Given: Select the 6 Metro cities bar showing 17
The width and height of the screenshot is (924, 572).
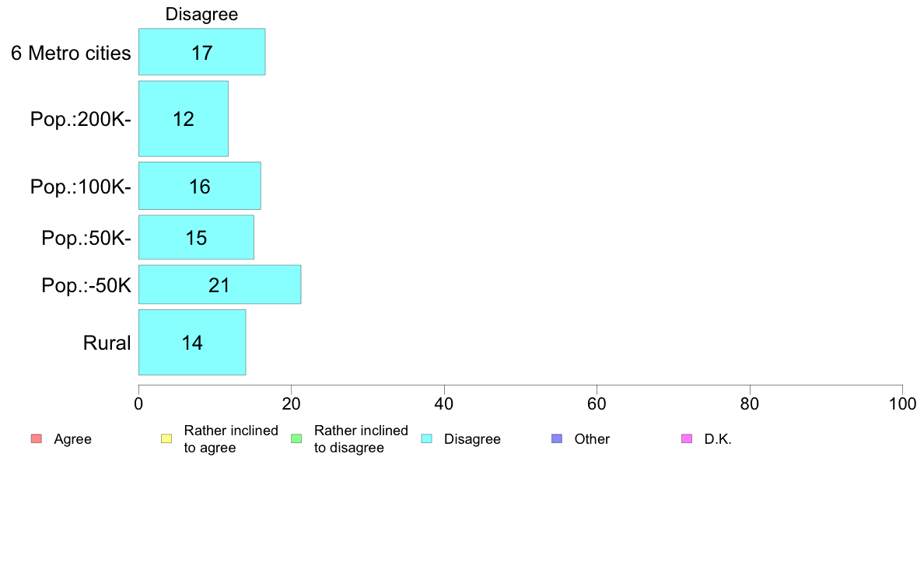Looking at the screenshot, I should (201, 52).
